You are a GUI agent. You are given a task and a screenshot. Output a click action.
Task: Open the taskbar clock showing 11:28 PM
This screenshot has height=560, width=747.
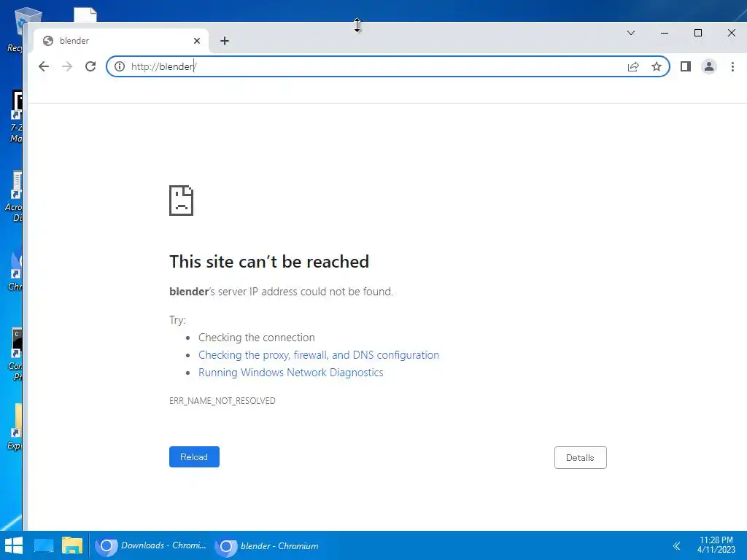pos(716,545)
